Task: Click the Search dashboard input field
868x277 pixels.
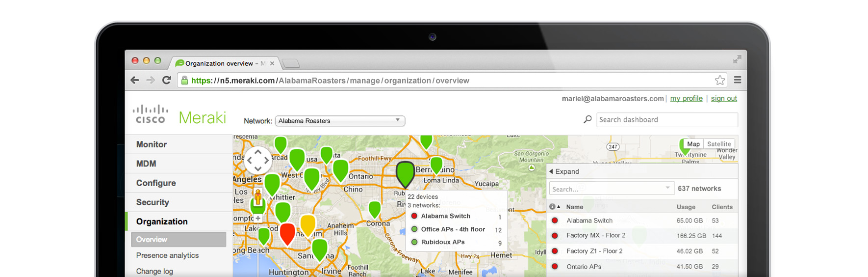Action: coord(667,120)
